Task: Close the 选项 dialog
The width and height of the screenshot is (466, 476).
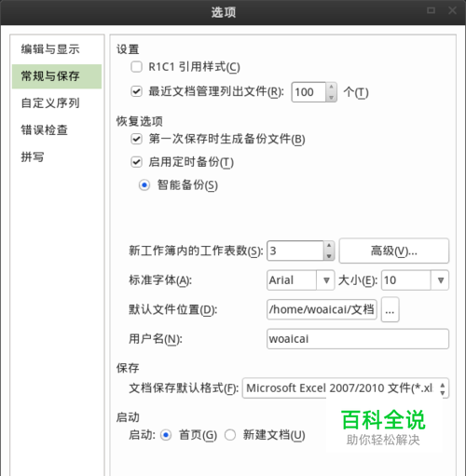Action: tap(452, 10)
